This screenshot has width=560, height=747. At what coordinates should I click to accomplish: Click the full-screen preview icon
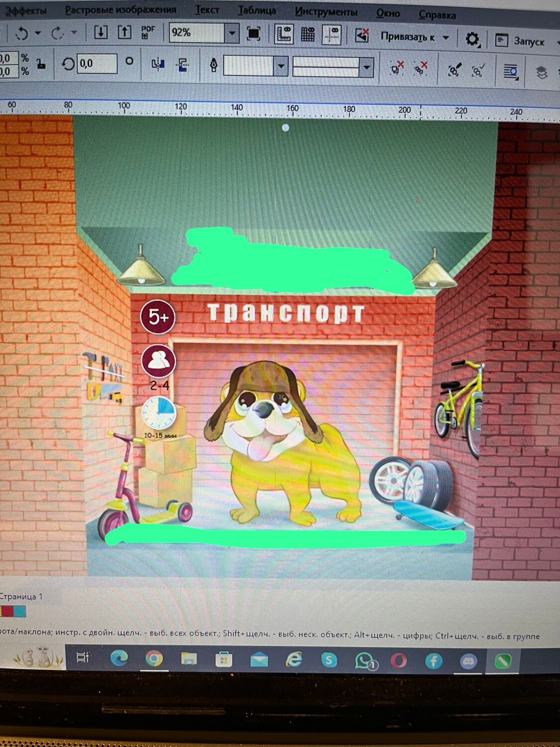coord(253,33)
